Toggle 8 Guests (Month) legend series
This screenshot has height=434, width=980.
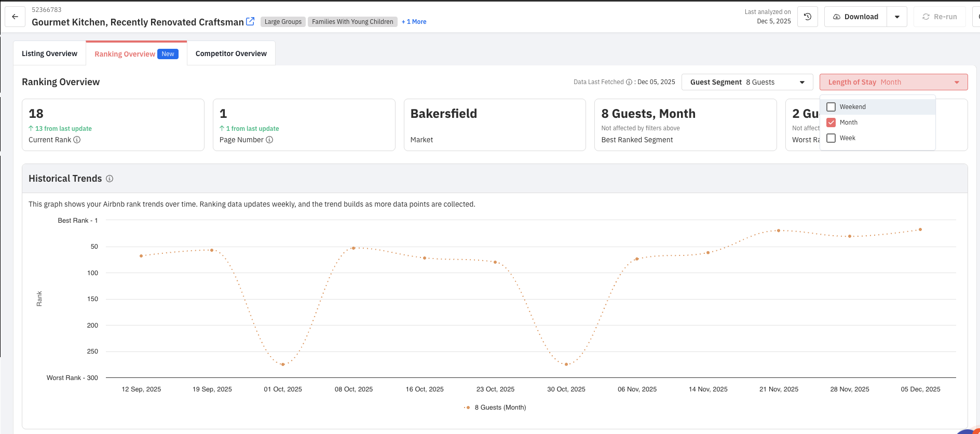pos(496,408)
